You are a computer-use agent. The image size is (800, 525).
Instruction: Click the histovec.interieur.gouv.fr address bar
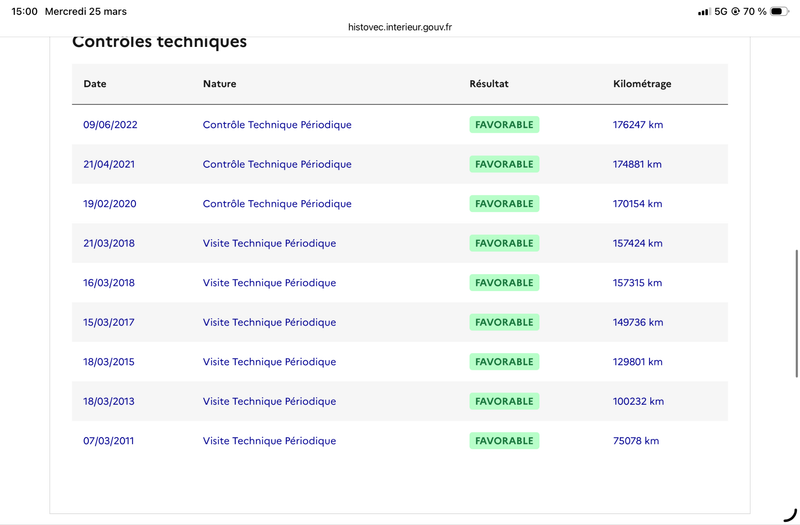(399, 27)
